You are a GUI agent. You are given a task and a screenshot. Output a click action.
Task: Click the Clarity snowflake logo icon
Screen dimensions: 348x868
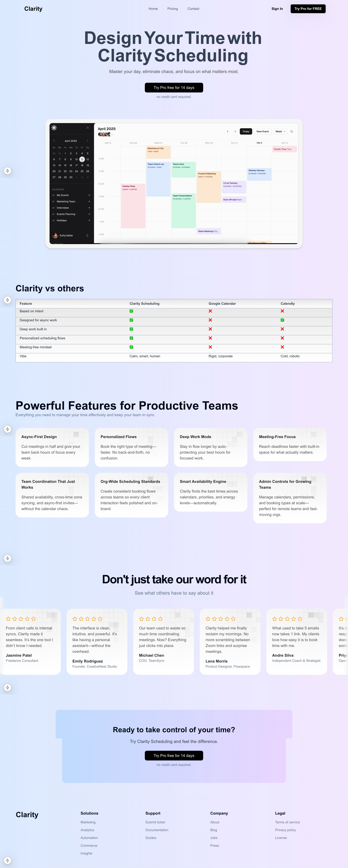tap(54, 128)
